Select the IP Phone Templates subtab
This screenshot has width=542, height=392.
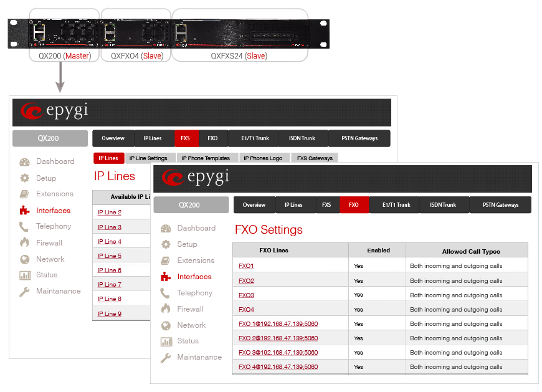[206, 158]
